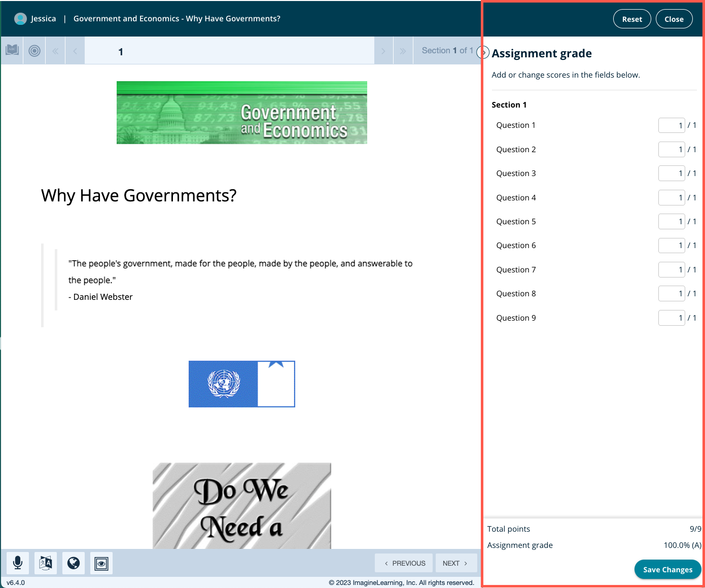
Task: Click Save Changes
Action: 667,569
